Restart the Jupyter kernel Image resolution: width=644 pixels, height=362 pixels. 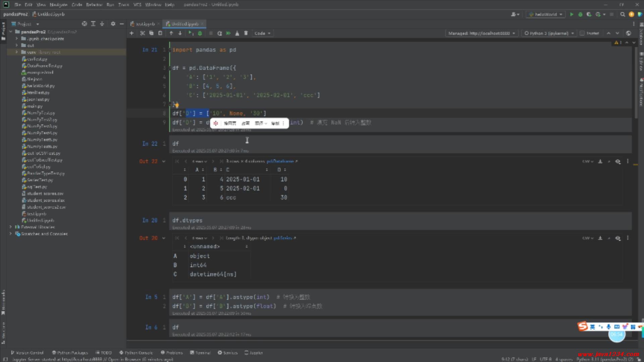click(219, 33)
